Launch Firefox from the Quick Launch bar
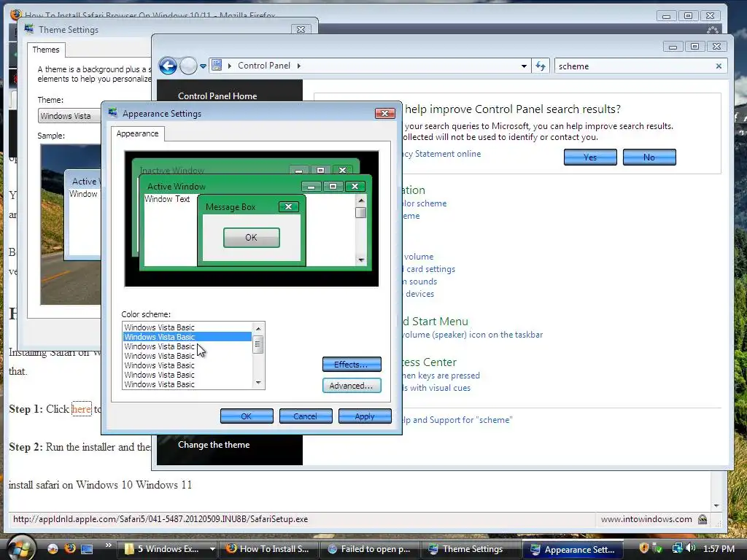 tap(70, 548)
